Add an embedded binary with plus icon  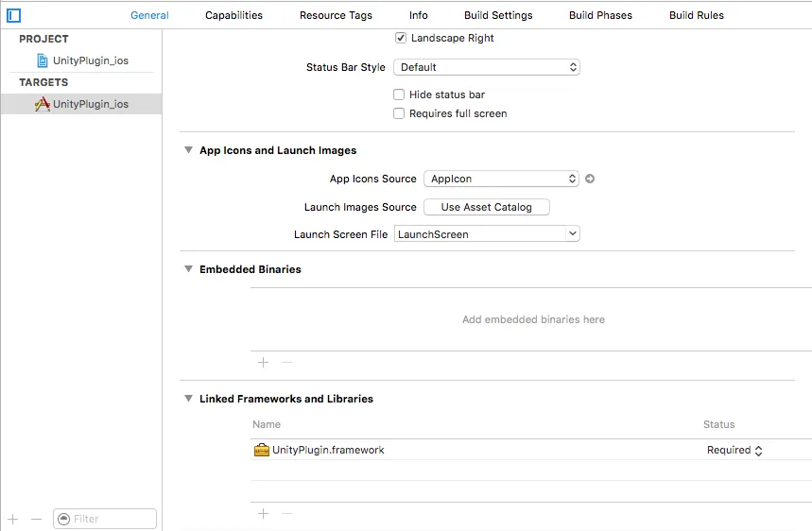[264, 362]
